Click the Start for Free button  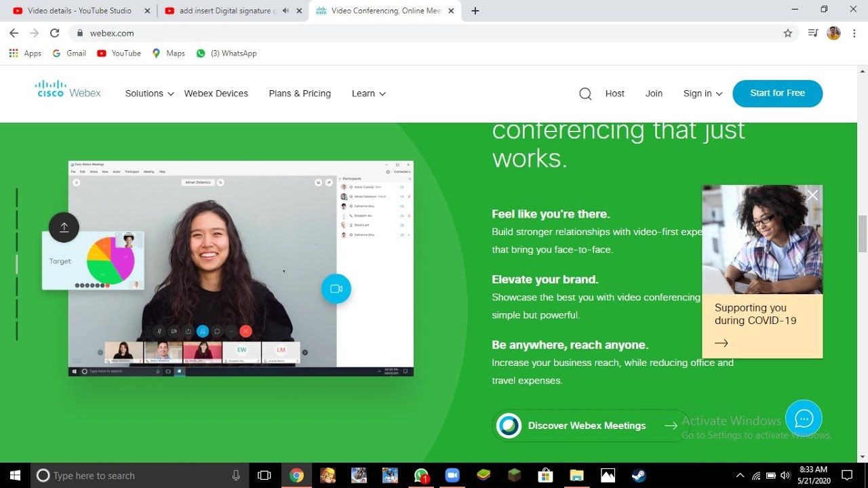pos(778,94)
